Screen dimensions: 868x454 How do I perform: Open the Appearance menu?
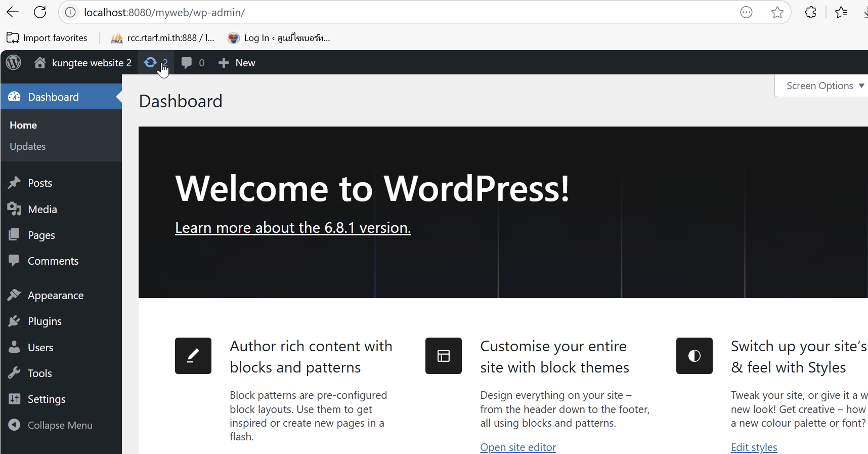(x=56, y=296)
